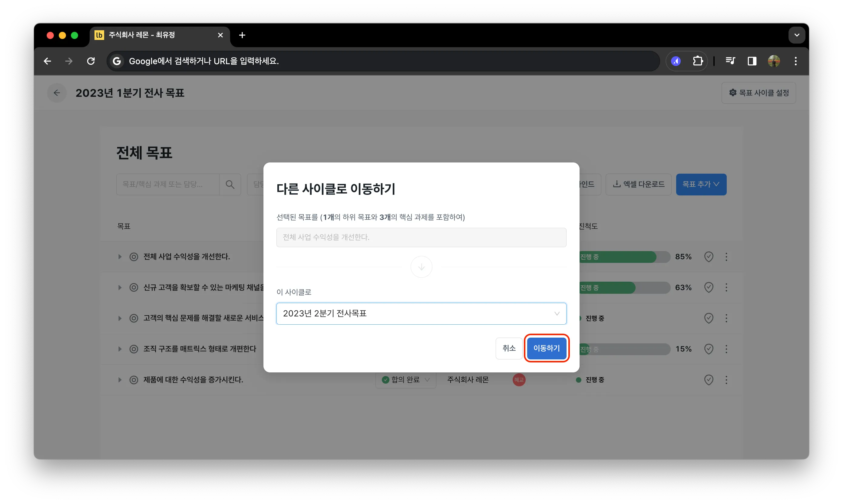Click the browser forward arrow
Image resolution: width=843 pixels, height=504 pixels.
[x=69, y=61]
